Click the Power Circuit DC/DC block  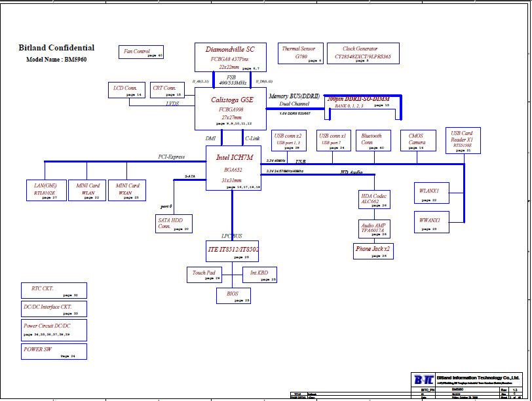[54, 330]
